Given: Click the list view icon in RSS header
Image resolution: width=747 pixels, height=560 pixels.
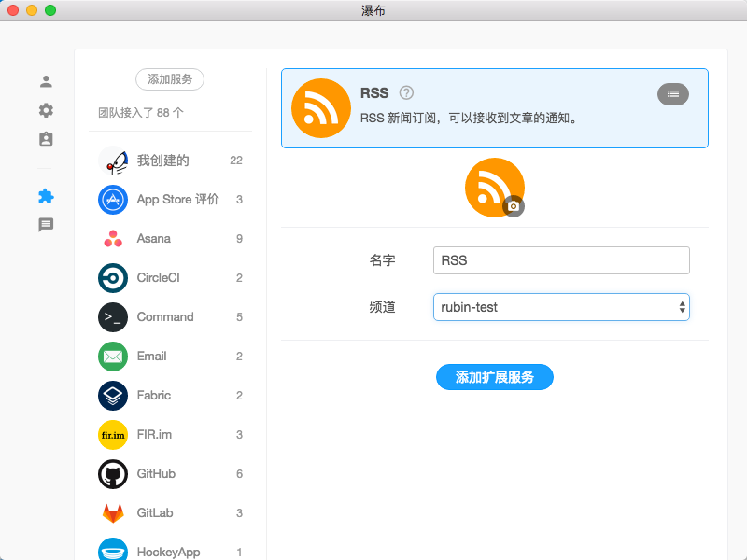Looking at the screenshot, I should tap(672, 94).
